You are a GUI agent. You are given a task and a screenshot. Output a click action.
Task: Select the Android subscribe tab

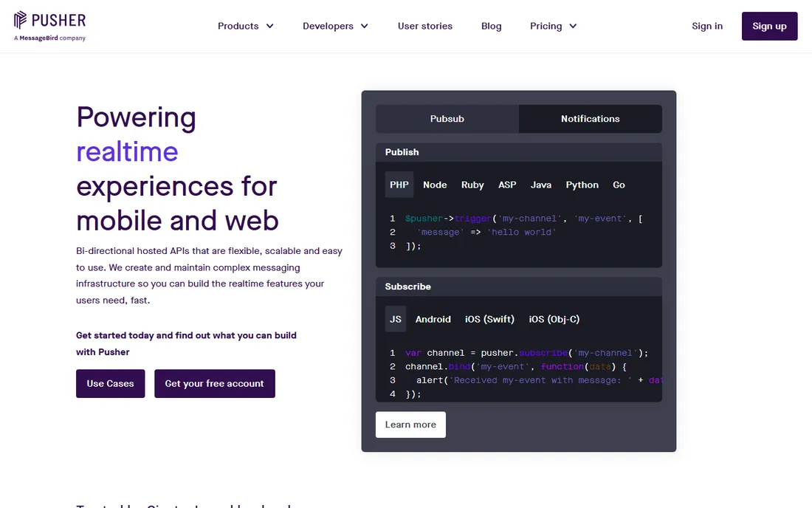(x=433, y=319)
